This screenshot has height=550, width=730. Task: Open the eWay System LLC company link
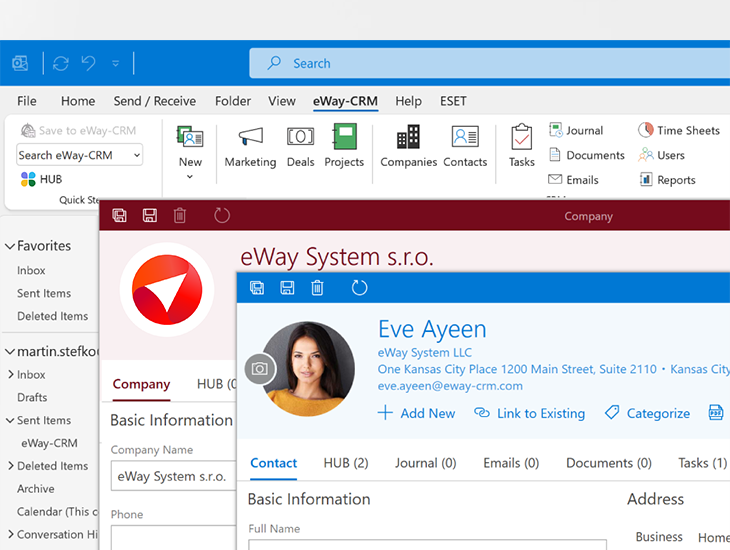[425, 353]
